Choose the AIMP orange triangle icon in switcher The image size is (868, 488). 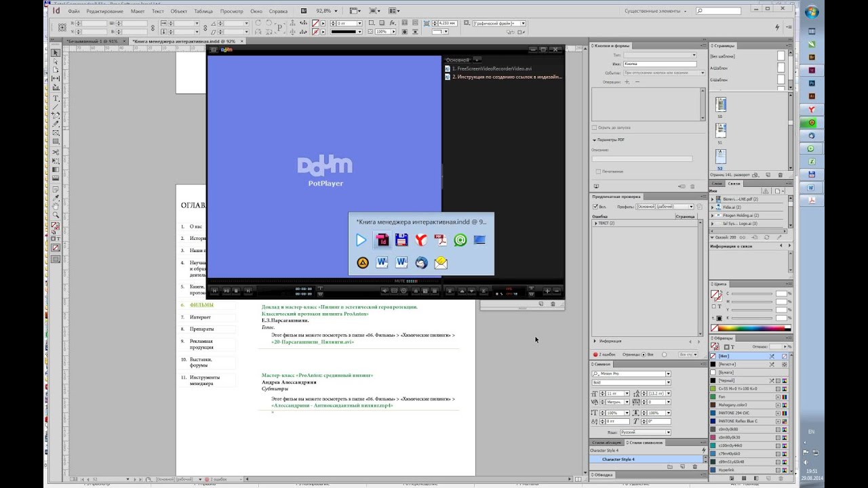[x=362, y=262]
